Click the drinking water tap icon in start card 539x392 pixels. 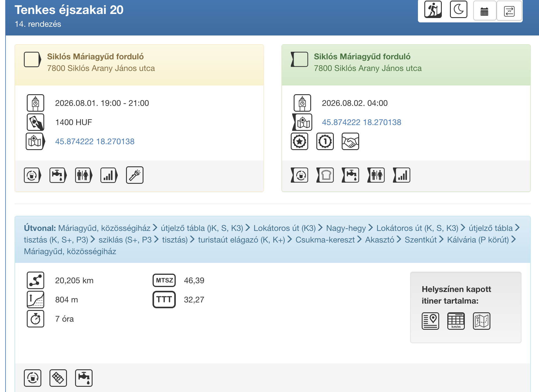click(x=58, y=175)
